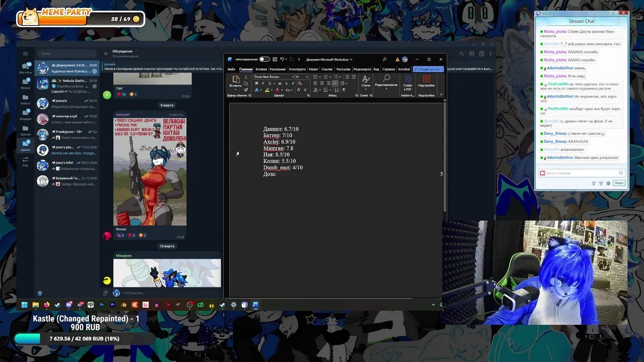Toggle italic К formatting
This screenshot has width=644, height=362.
coord(263,83)
